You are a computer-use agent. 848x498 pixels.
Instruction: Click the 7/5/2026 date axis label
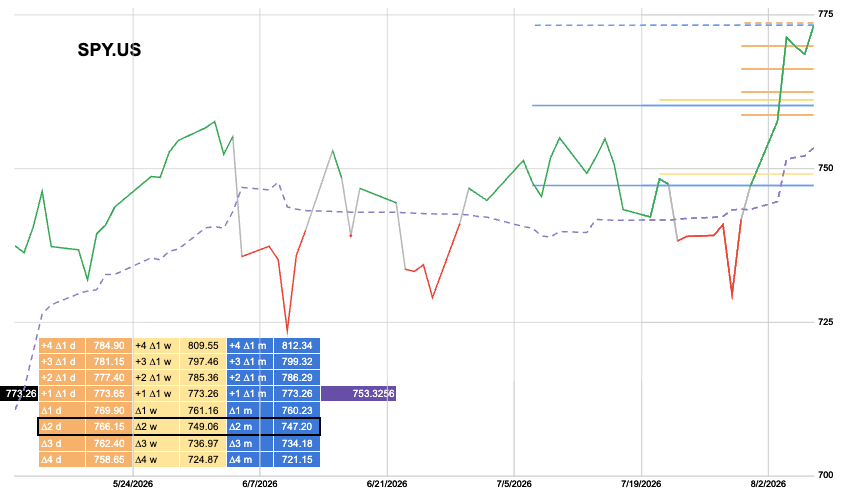514,484
